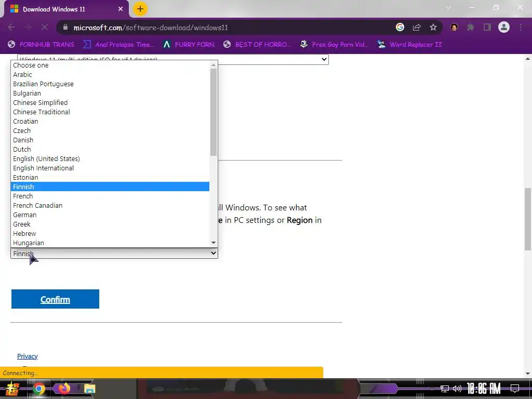Choose Estonian language option
This screenshot has height=399, width=532.
click(110, 178)
